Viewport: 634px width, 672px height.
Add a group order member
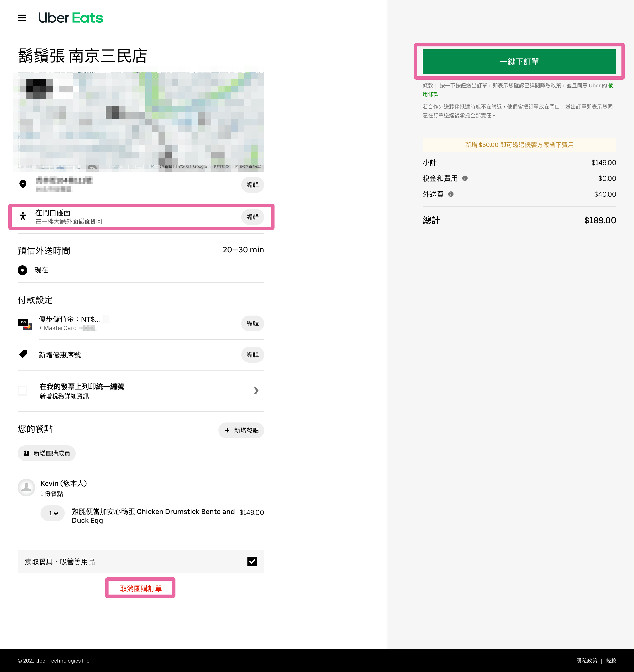(x=47, y=453)
